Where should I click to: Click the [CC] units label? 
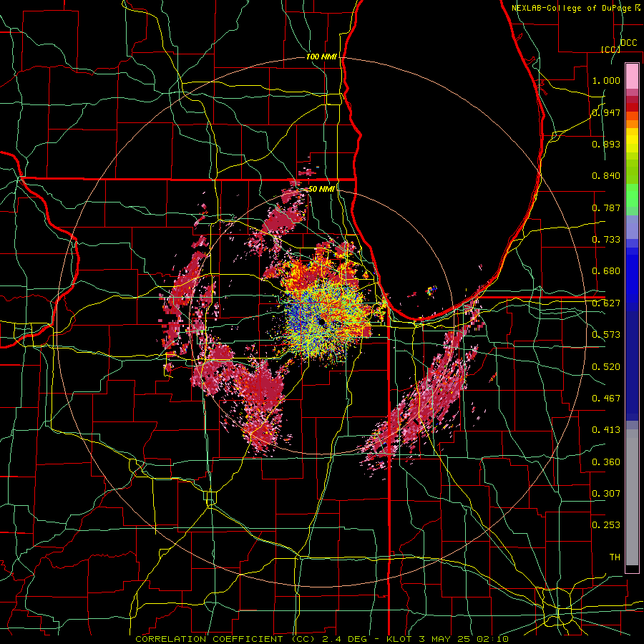610,49
